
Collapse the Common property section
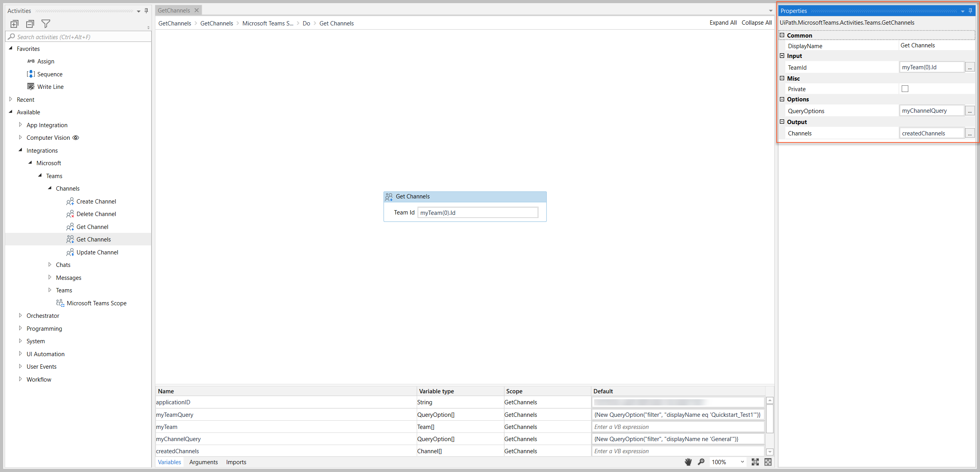[782, 35]
